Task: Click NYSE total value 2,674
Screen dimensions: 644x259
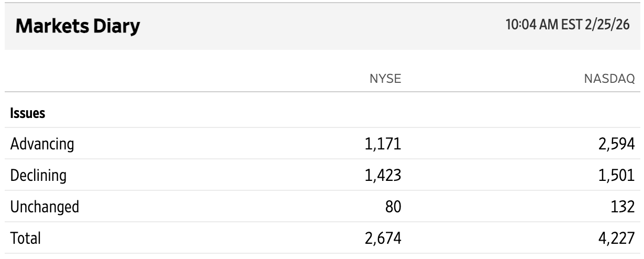Action: pyautogui.click(x=384, y=238)
